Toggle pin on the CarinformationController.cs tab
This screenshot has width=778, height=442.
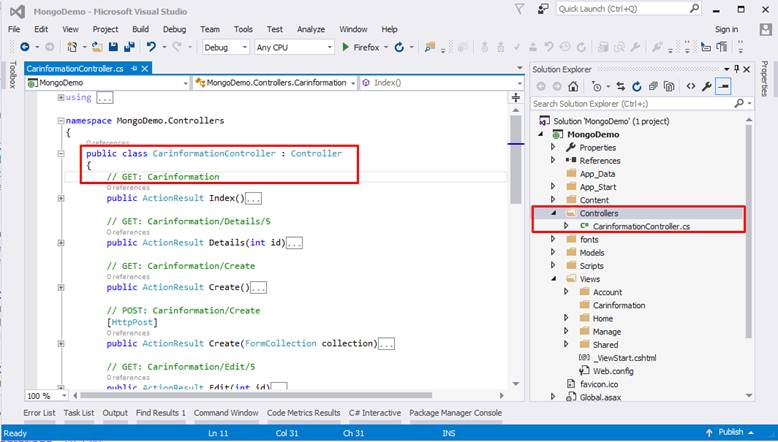tap(132, 68)
